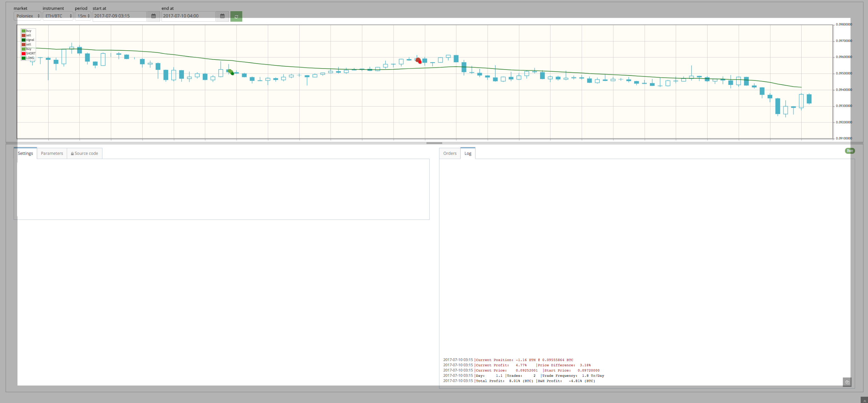Open the Poloniex market dropdown
This screenshot has width=868, height=403.
click(27, 16)
